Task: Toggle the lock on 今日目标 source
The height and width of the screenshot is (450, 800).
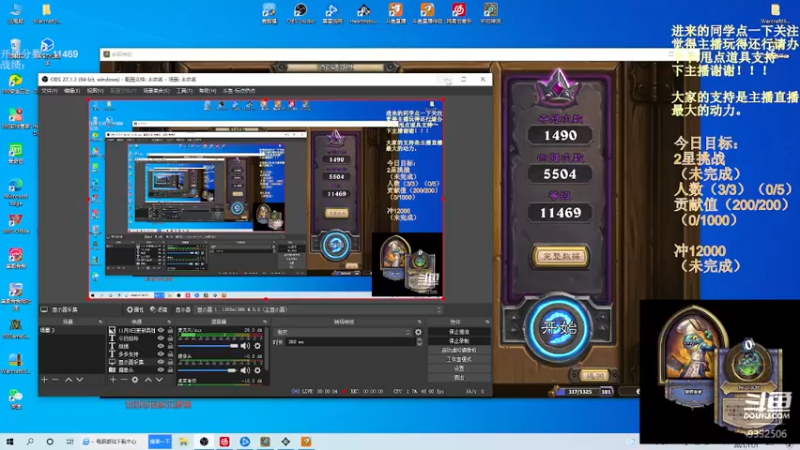Action: point(170,338)
